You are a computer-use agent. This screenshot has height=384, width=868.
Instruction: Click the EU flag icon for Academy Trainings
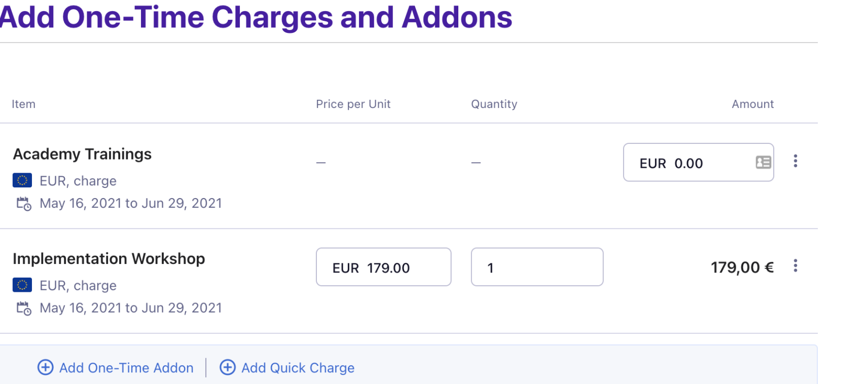tap(22, 180)
